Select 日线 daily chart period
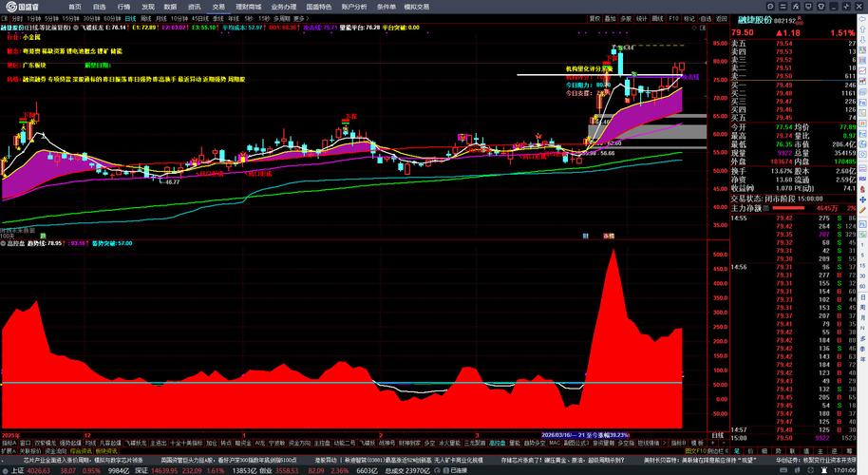 (131, 18)
